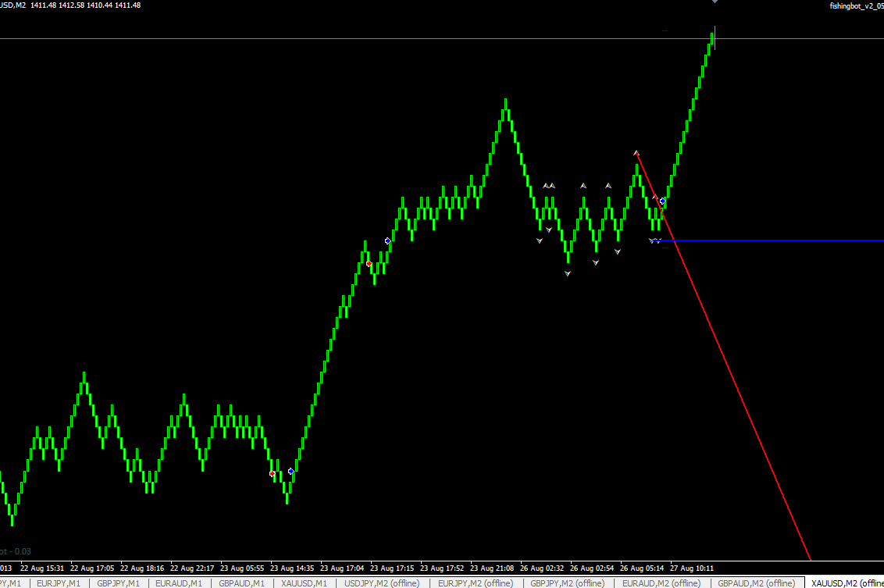The width and height of the screenshot is (884, 588).
Task: Click the blue buy arrow near 23 Aug 14:35
Action: pyautogui.click(x=291, y=472)
